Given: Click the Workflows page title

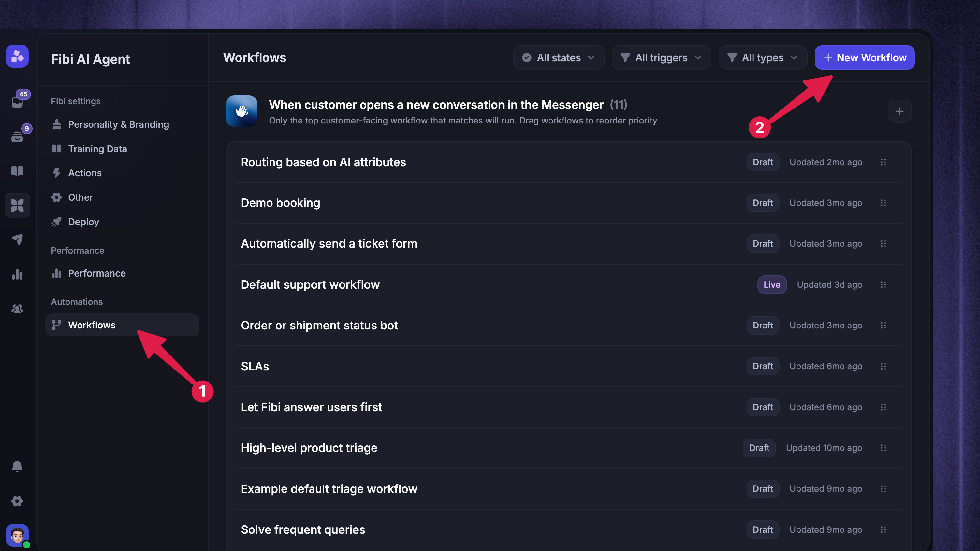Looking at the screenshot, I should click(255, 57).
